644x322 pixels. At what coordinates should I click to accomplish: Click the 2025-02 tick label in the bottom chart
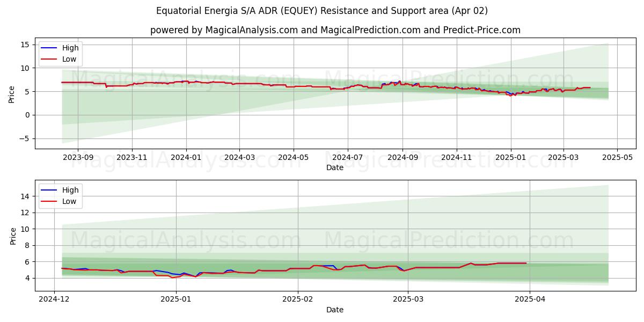[297, 299]
